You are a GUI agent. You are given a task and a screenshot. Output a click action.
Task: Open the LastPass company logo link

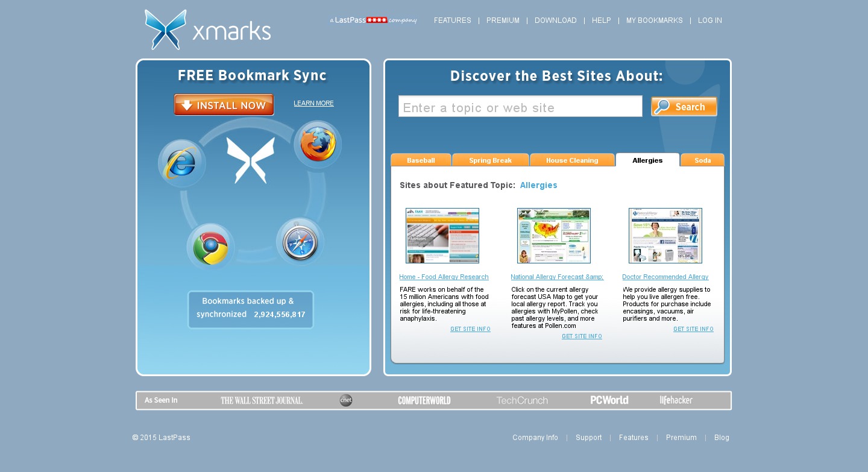[373, 20]
